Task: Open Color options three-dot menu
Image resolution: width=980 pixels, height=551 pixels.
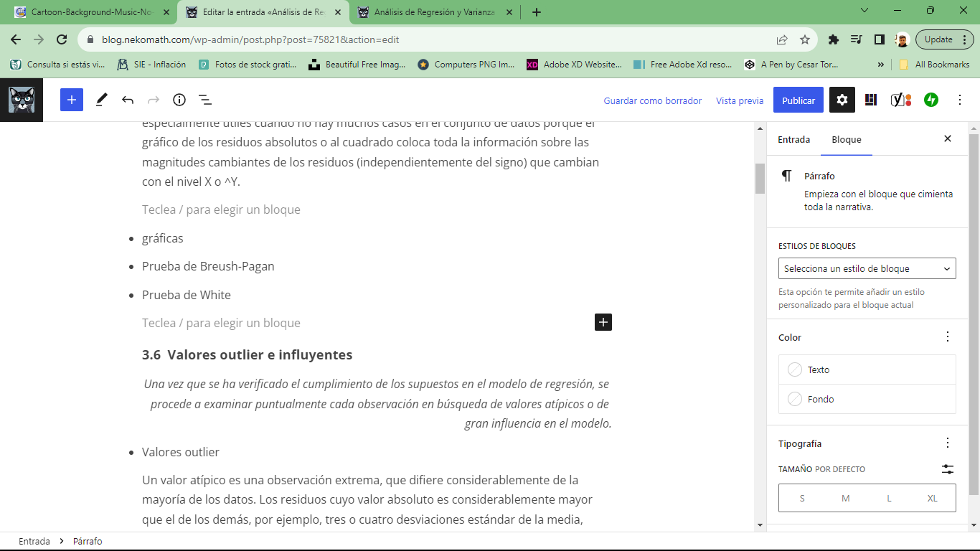Action: click(x=948, y=337)
